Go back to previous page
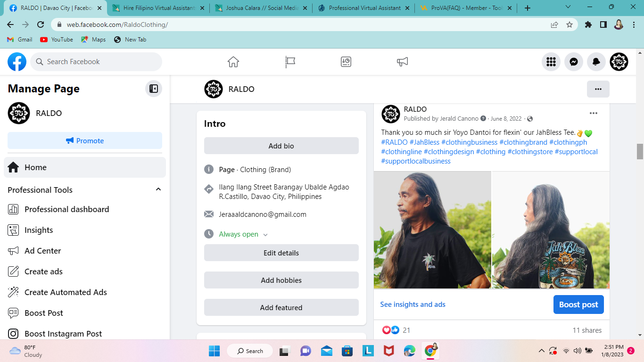The width and height of the screenshot is (644, 362). [10, 25]
